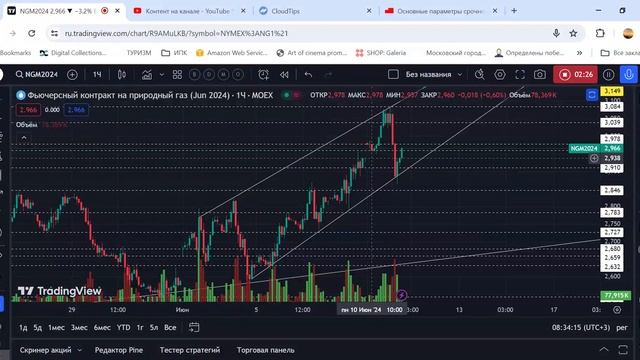Collapse the indicator legend chevron
640x360 pixels.
(24, 138)
